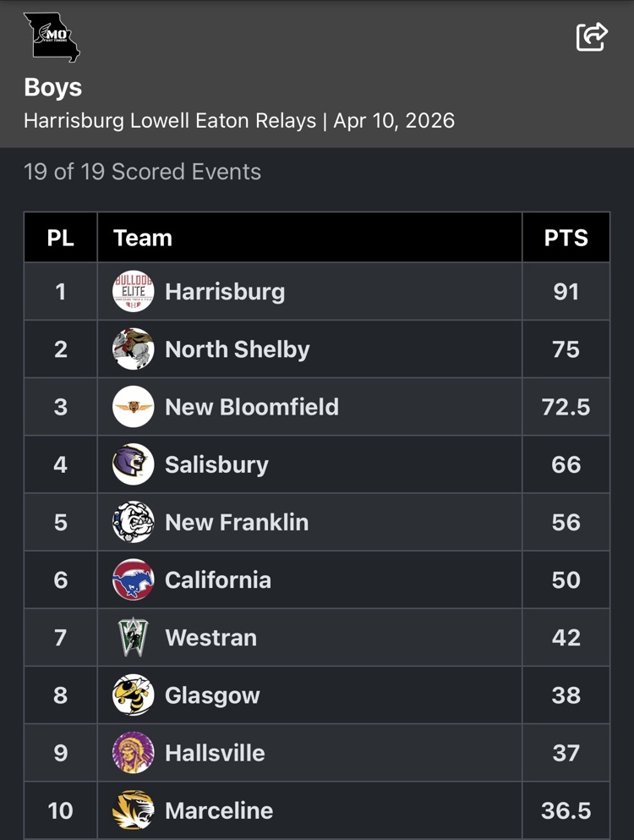
Task: Tap the Glasgow yellowjacket logo
Action: coord(134,695)
